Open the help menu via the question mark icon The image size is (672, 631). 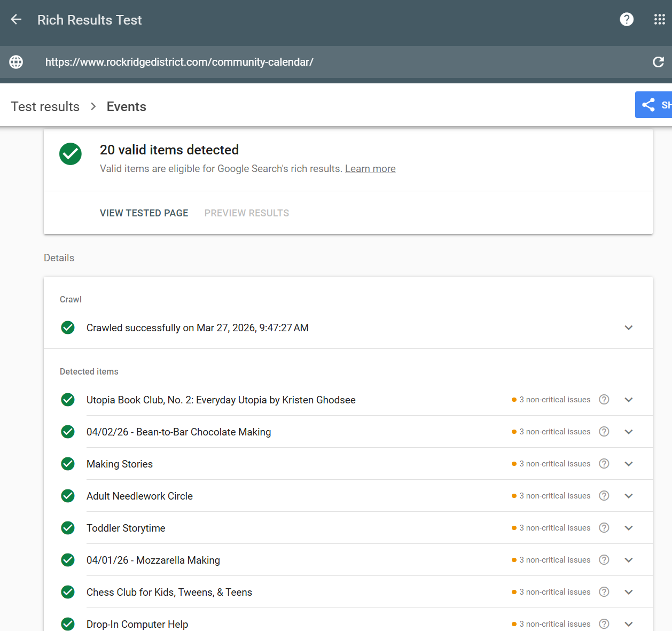click(x=626, y=19)
